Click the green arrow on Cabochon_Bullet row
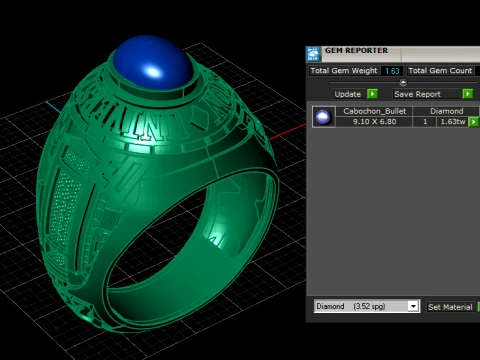This screenshot has width=480, height=360. (474, 122)
